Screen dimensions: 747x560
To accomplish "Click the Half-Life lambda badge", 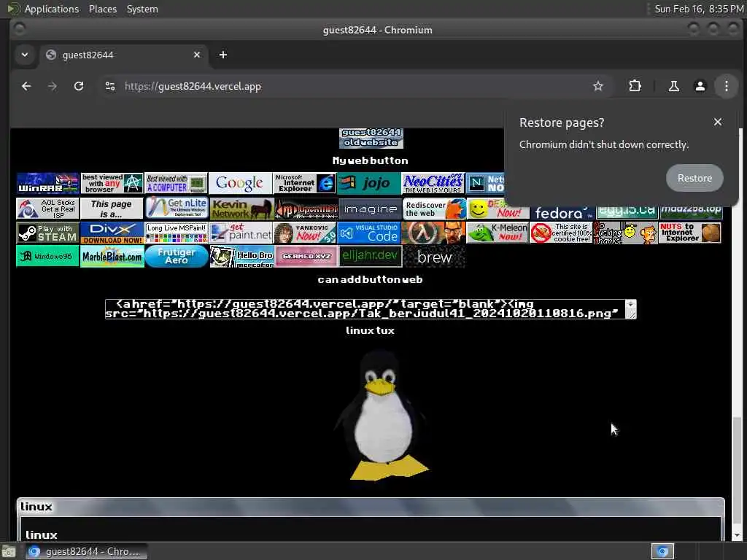I will [433, 233].
